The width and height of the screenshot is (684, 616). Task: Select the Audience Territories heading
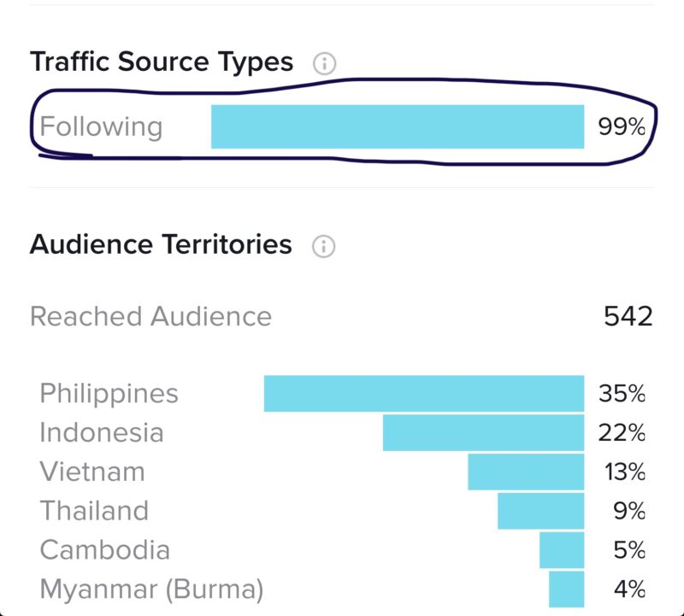pos(161,244)
